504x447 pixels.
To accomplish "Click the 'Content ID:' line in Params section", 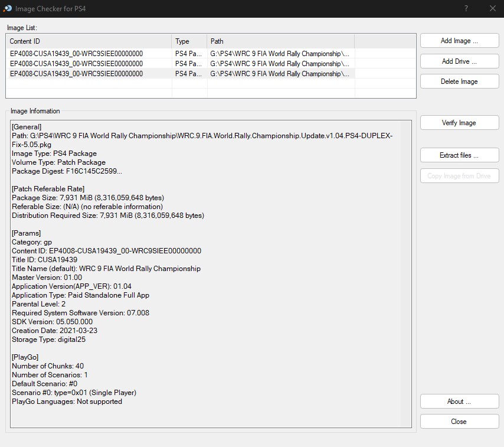I will click(107, 251).
